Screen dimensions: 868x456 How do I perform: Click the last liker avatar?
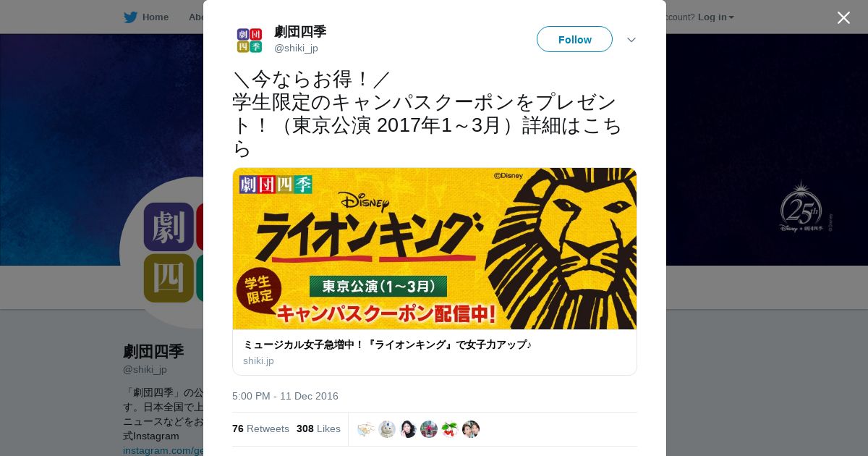click(471, 429)
